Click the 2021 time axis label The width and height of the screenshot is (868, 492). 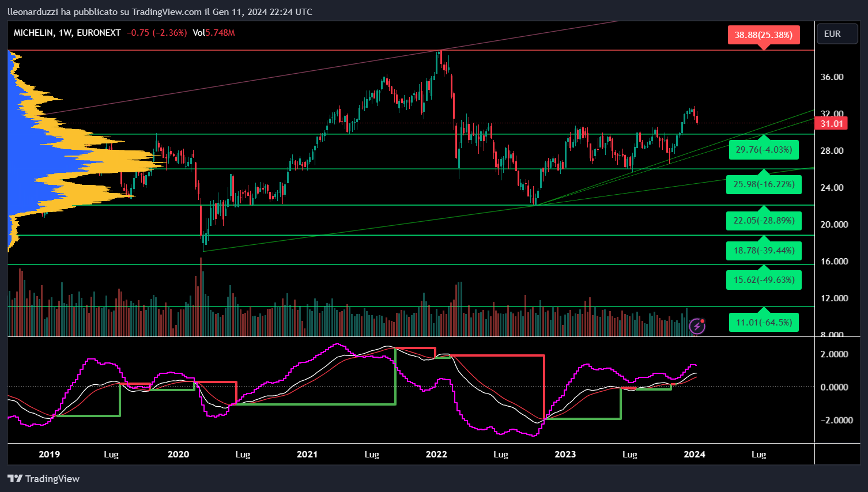pos(307,455)
